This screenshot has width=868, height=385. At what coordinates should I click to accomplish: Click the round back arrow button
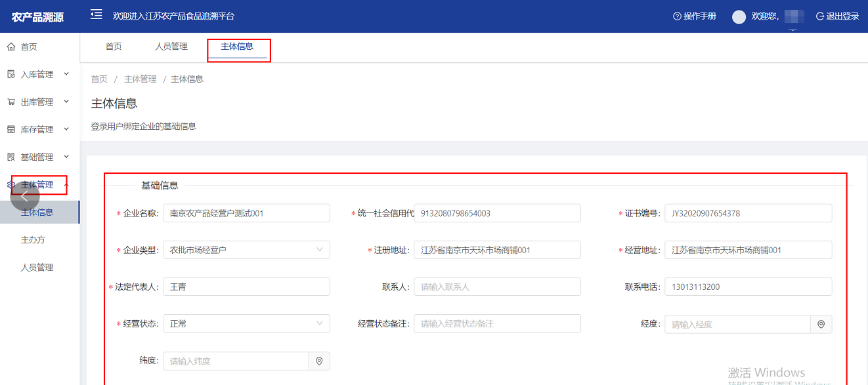tap(25, 195)
